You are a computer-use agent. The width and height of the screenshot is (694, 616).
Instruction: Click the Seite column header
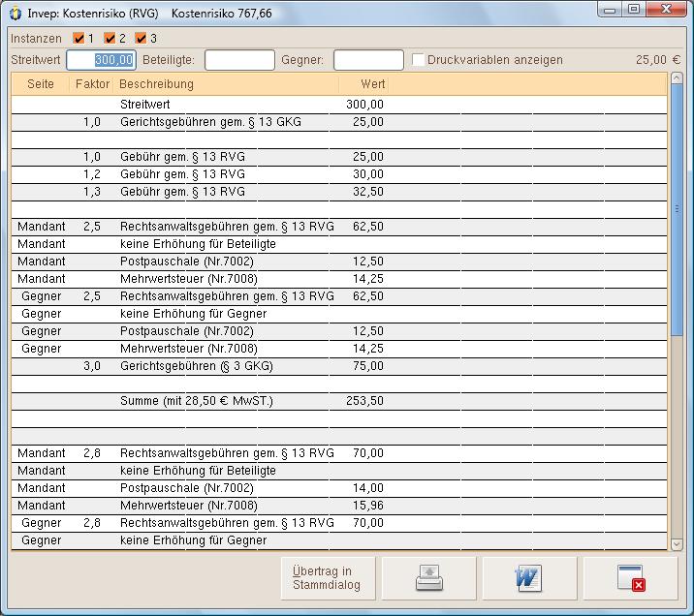point(41,84)
